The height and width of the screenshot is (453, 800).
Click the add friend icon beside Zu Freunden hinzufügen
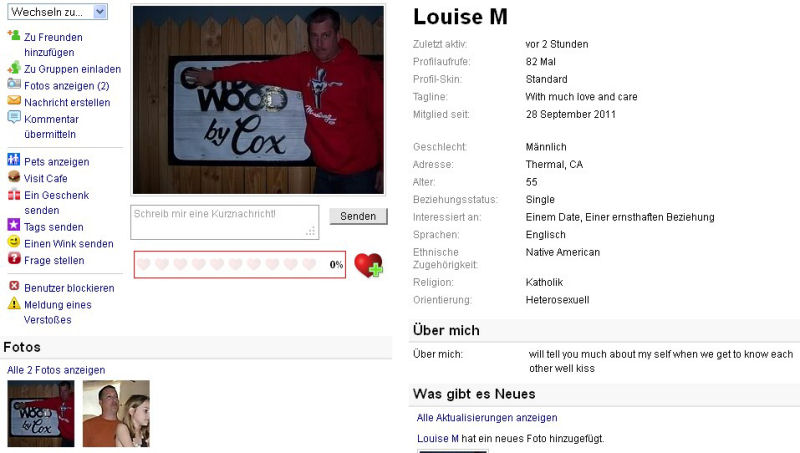[x=14, y=35]
